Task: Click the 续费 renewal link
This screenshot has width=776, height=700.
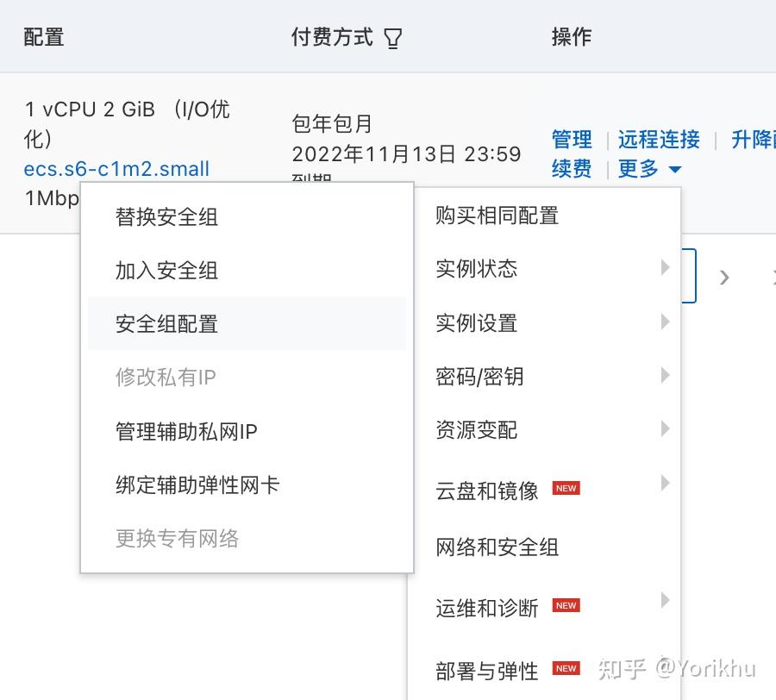Action: coord(572,169)
